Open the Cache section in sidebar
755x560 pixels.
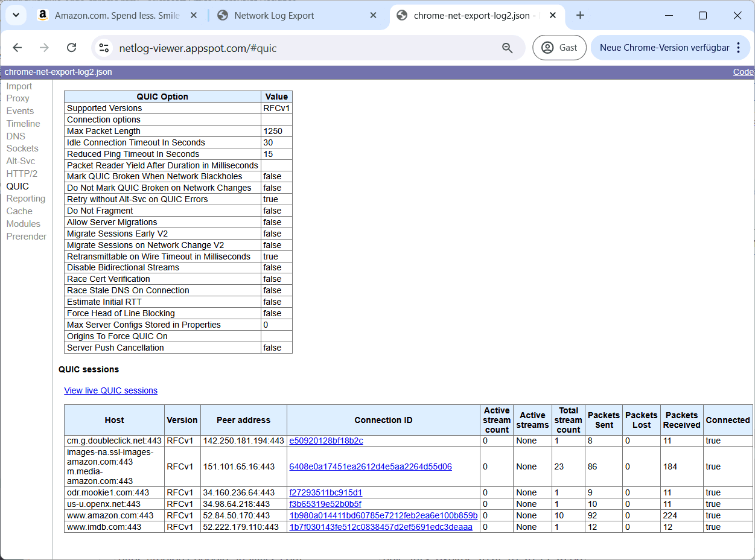pos(19,211)
